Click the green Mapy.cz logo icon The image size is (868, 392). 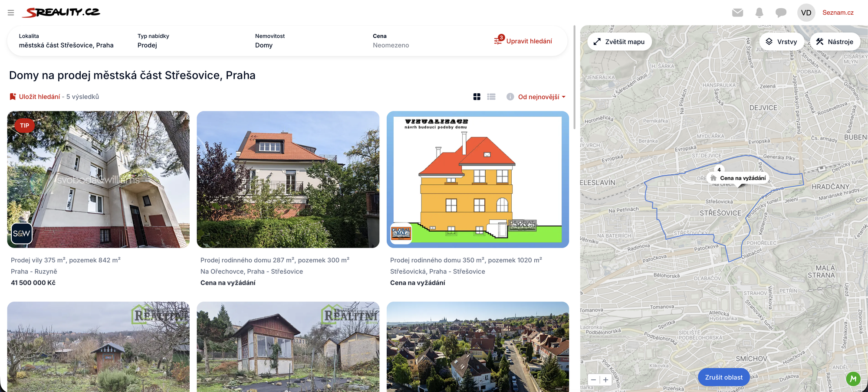(x=853, y=379)
